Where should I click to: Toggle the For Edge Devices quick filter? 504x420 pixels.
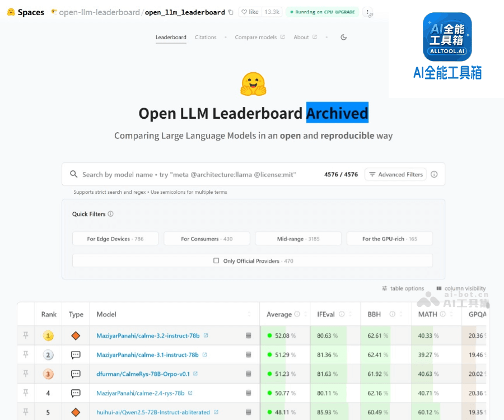coord(115,239)
